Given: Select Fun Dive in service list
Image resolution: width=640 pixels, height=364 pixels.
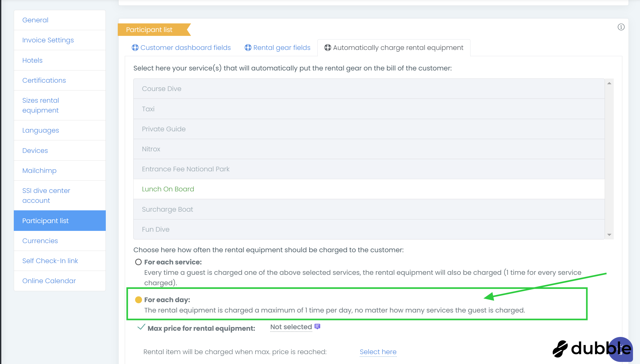Looking at the screenshot, I should coord(156,229).
